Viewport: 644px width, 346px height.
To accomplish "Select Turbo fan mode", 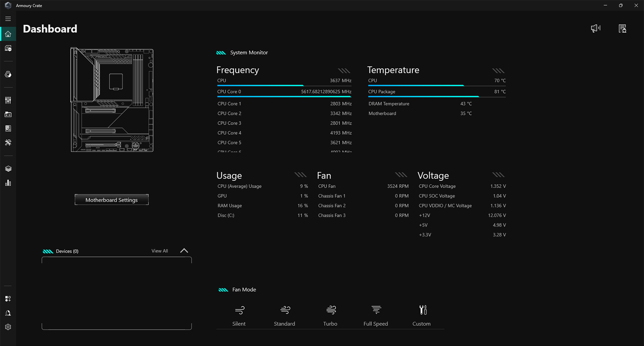I will click(x=330, y=316).
